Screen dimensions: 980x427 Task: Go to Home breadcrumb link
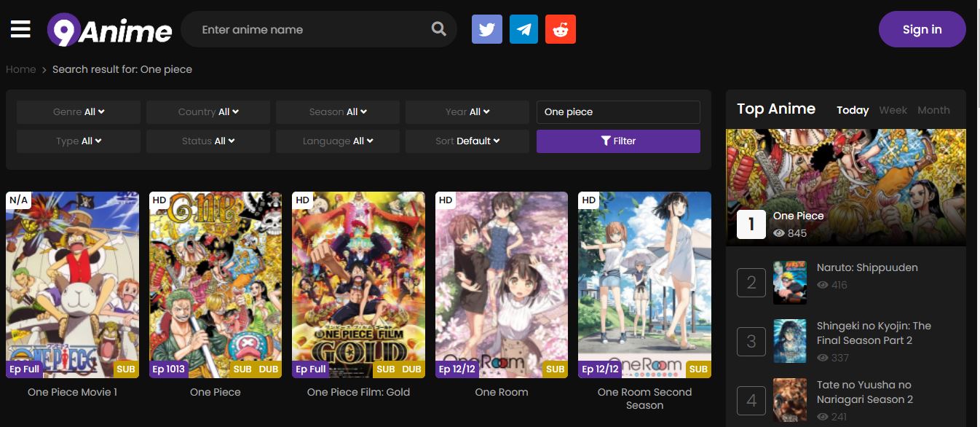[21, 69]
